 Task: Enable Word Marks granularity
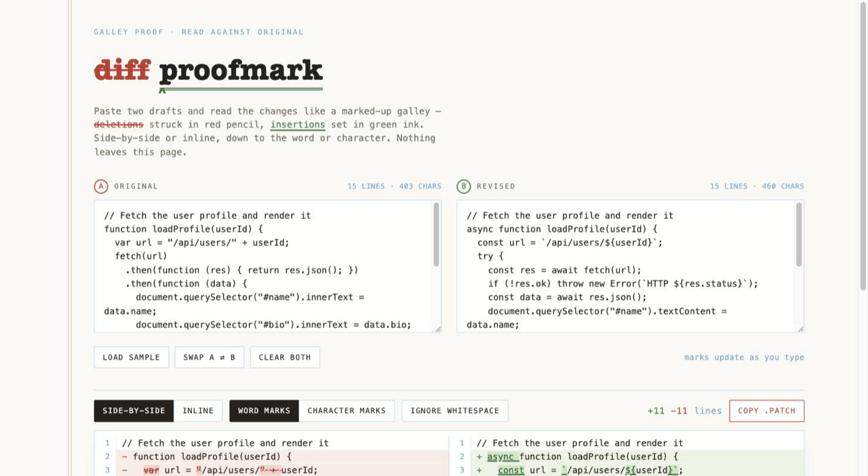[264, 411]
